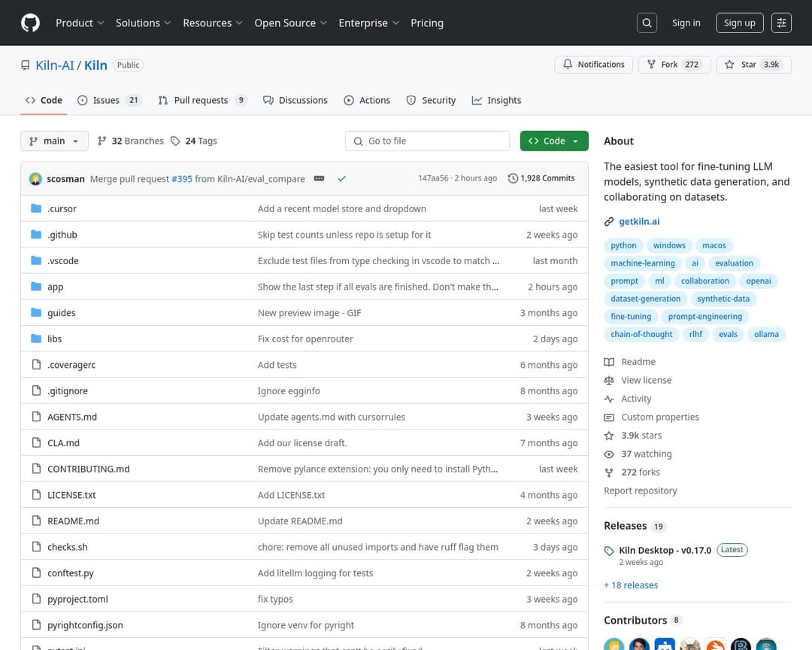Click the GitHub logo icon
The height and width of the screenshot is (650, 812).
[31, 23]
